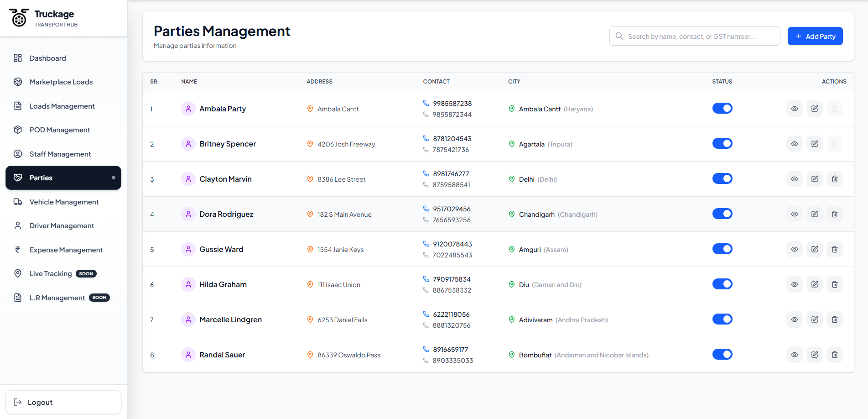Delete the Randal Sauer party
Image resolution: width=868 pixels, height=419 pixels.
[x=834, y=355]
